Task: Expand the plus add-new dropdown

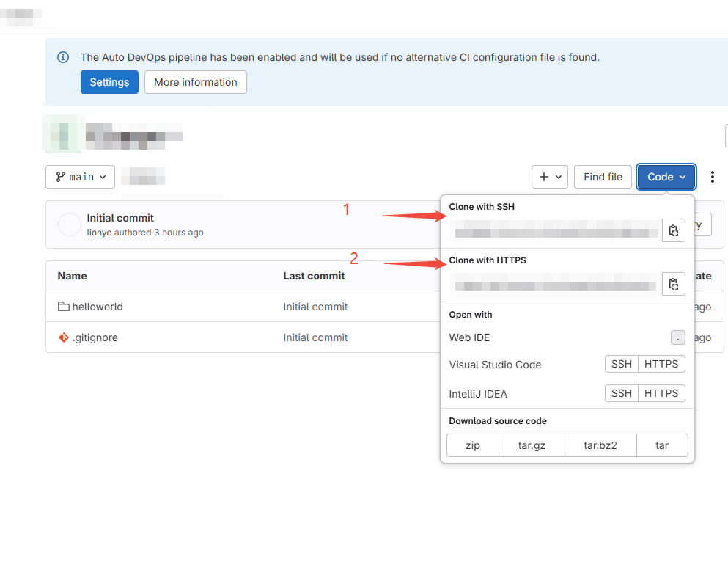Action: pyautogui.click(x=550, y=177)
